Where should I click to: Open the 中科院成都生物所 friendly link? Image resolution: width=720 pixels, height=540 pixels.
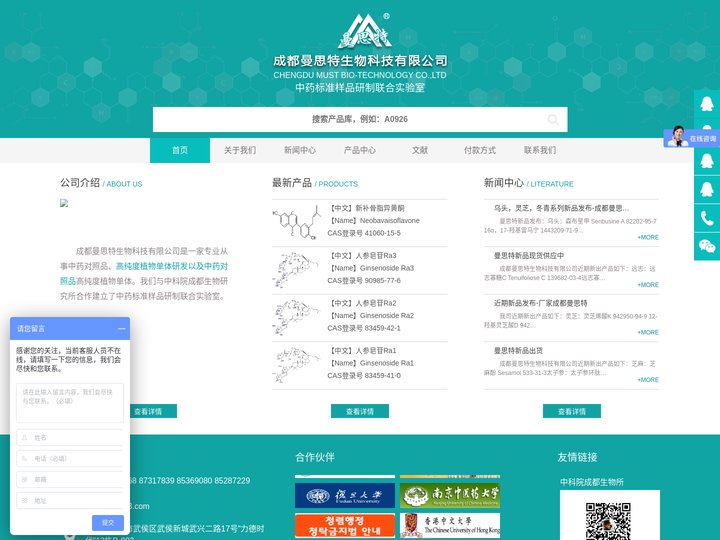click(x=591, y=482)
